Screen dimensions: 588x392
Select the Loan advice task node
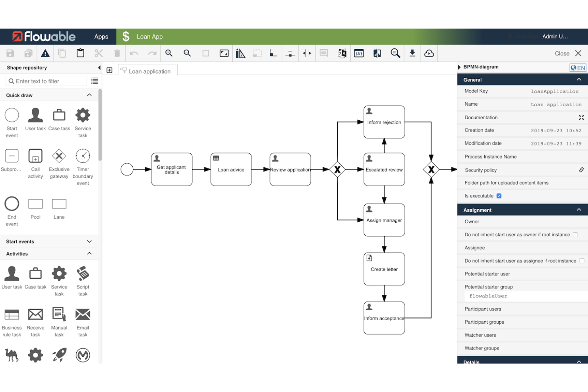click(x=231, y=170)
